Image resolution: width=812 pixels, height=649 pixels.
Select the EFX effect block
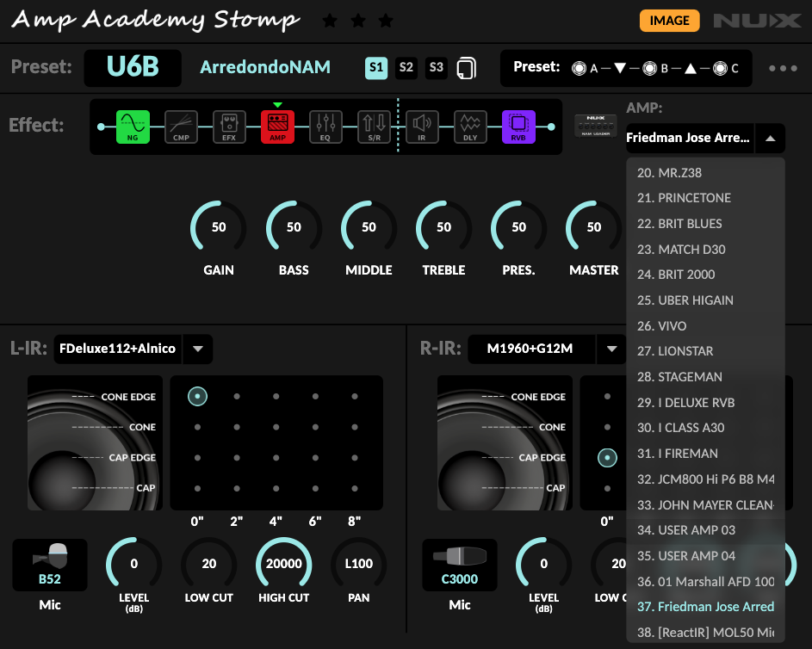[x=229, y=127]
